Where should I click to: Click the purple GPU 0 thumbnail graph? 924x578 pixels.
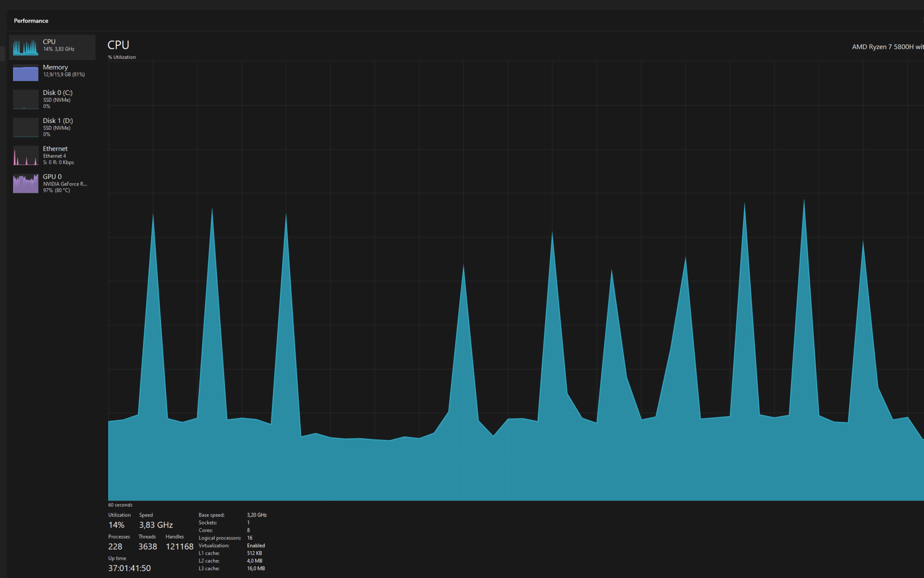pyautogui.click(x=26, y=184)
